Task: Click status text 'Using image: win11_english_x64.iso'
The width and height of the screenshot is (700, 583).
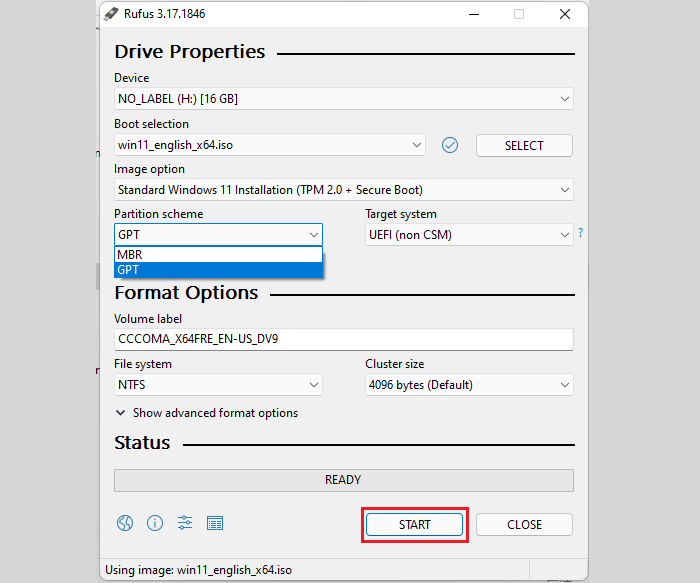Action: pyautogui.click(x=198, y=570)
